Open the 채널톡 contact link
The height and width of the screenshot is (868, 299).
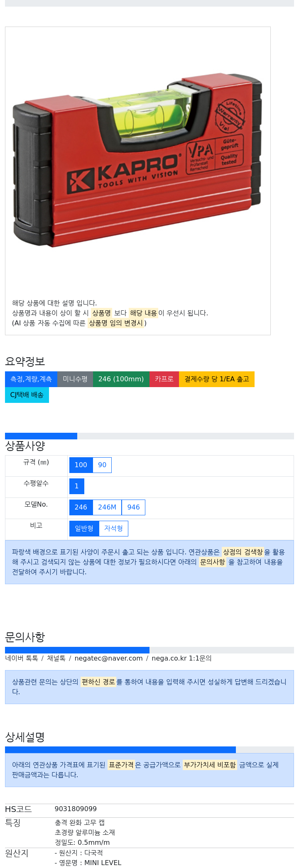click(56, 658)
